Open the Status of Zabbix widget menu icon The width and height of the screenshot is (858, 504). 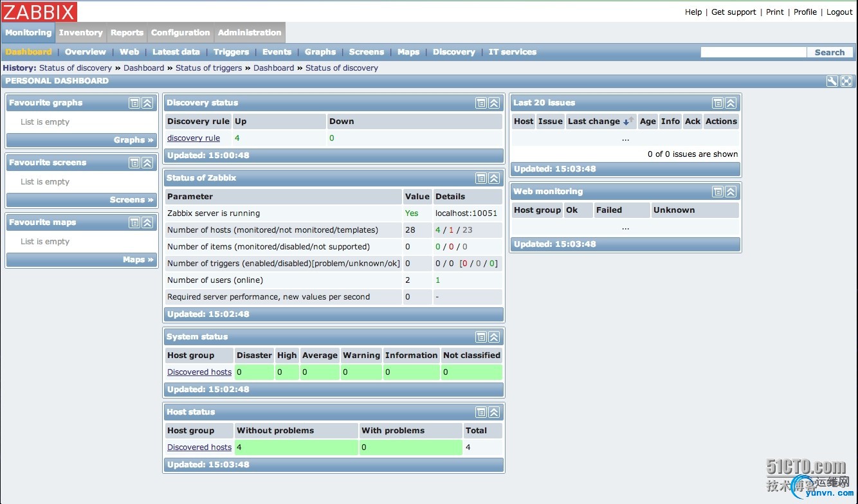481,178
